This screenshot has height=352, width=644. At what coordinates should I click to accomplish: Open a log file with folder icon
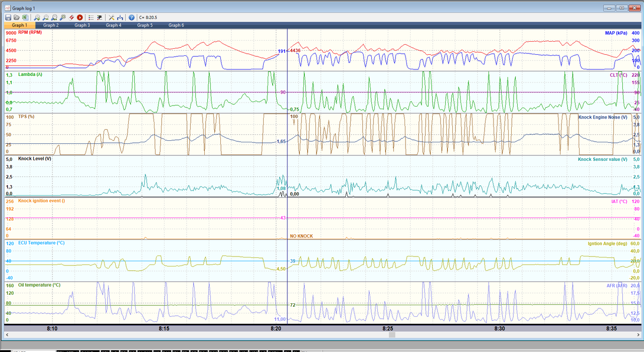(17, 17)
